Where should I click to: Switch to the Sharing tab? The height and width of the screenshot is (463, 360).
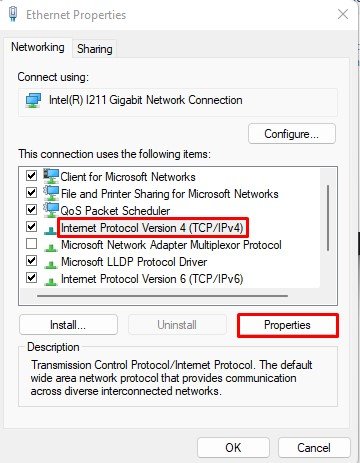tap(95, 49)
